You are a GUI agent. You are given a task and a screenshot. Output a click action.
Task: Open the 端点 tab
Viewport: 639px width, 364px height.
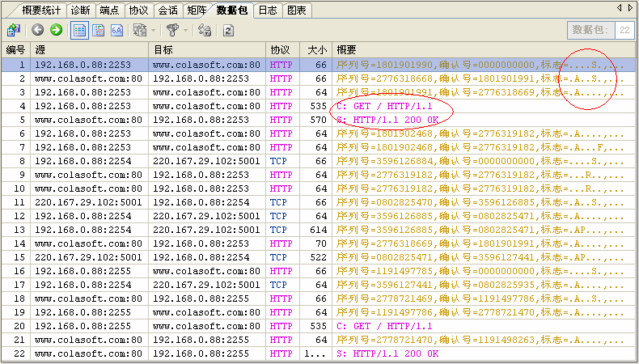point(109,11)
